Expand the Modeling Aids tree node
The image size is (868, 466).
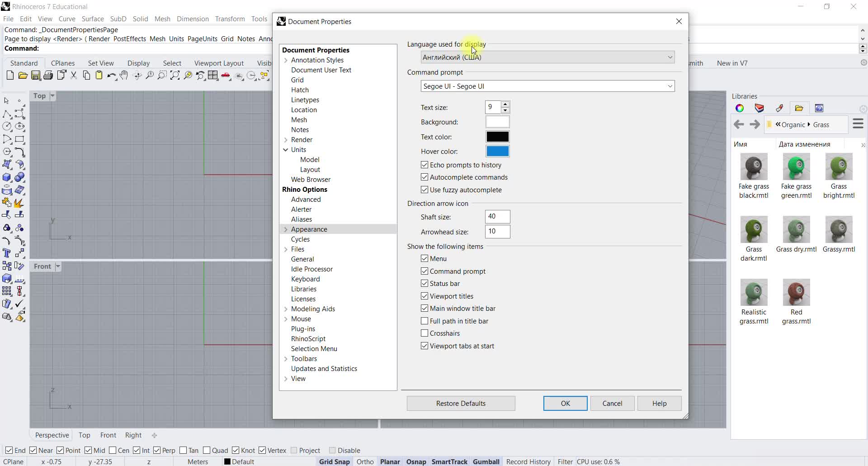(286, 309)
